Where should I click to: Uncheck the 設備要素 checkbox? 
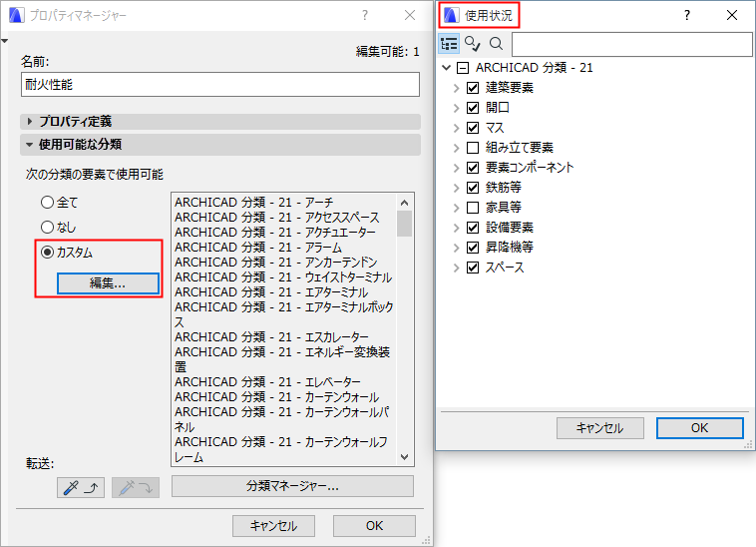coord(473,228)
